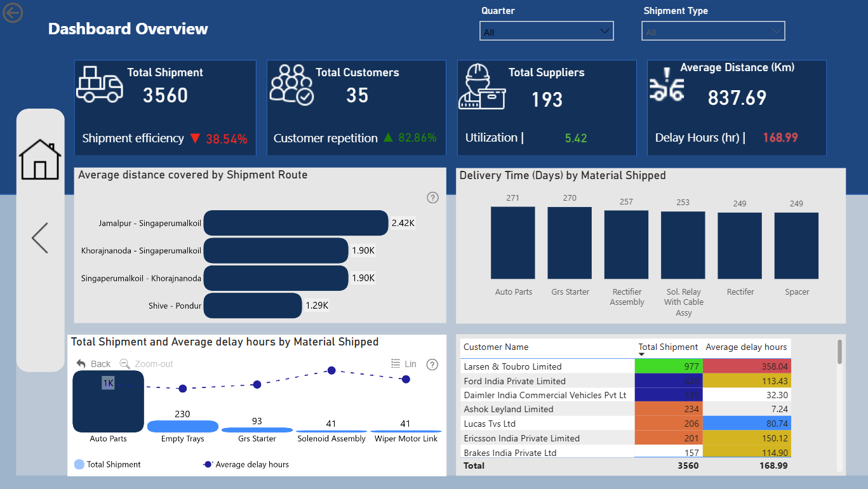Click the Rectifer delivery time column

pos(740,246)
